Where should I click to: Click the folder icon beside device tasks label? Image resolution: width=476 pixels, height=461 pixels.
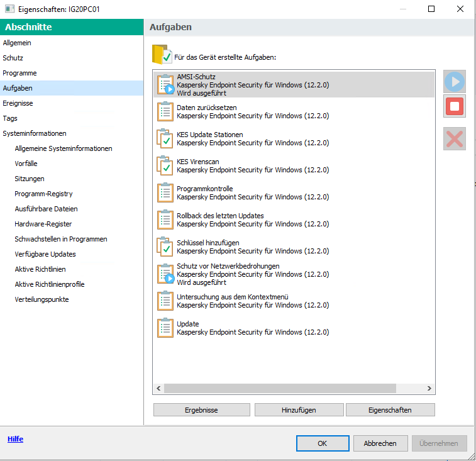click(162, 55)
